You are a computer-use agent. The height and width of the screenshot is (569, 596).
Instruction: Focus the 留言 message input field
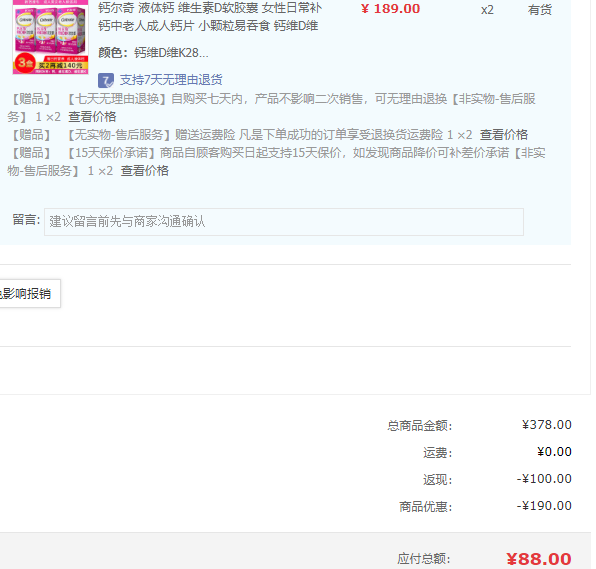[284, 222]
